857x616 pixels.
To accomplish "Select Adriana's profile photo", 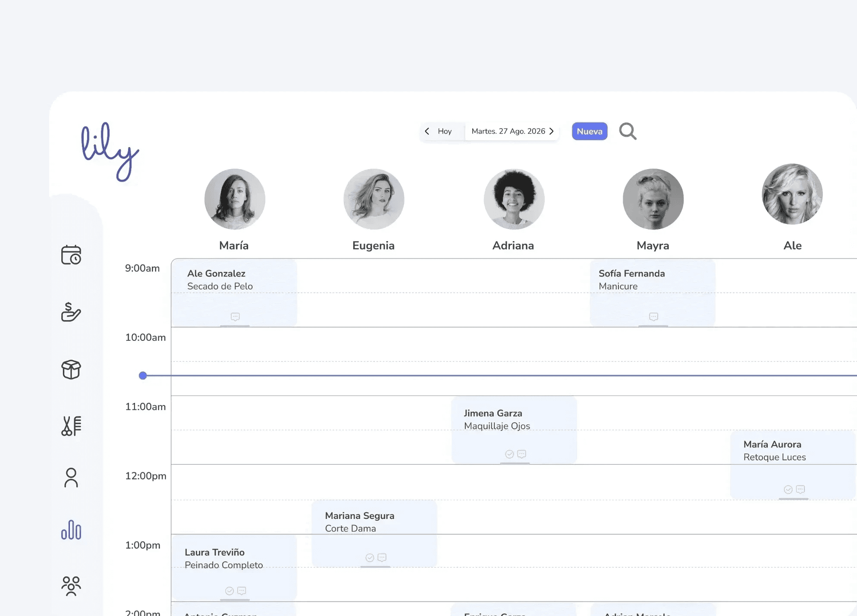I will pyautogui.click(x=514, y=199).
